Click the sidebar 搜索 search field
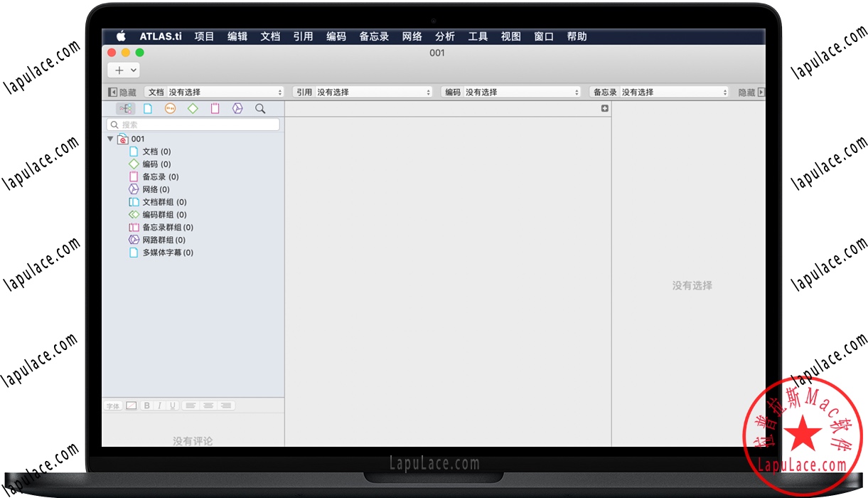 (193, 124)
